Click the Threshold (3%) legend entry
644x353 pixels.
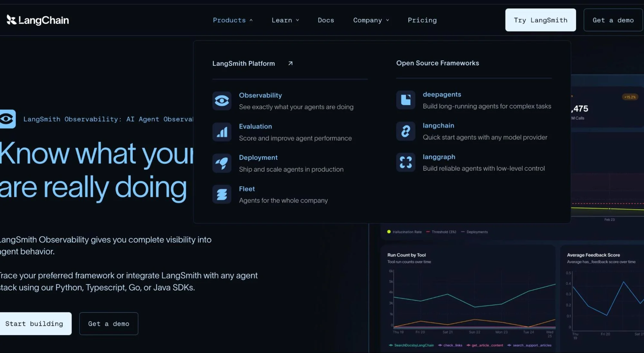coord(441,232)
